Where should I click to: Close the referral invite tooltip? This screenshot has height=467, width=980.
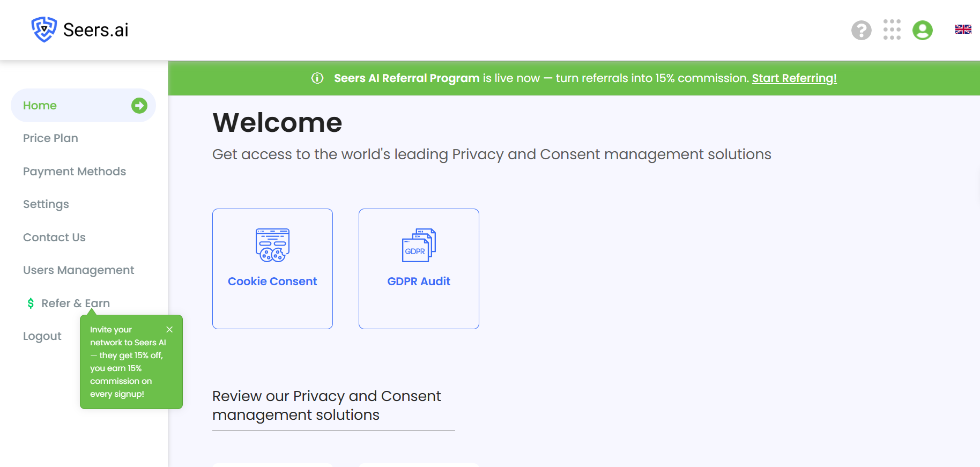tap(169, 330)
